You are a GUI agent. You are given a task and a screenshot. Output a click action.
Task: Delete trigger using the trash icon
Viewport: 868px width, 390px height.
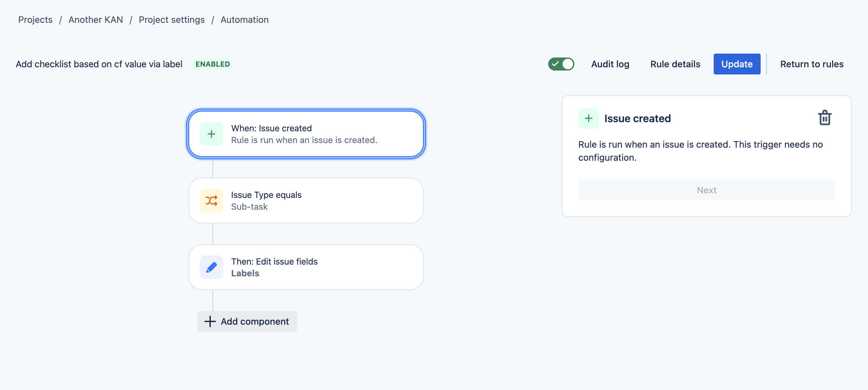[x=824, y=118]
